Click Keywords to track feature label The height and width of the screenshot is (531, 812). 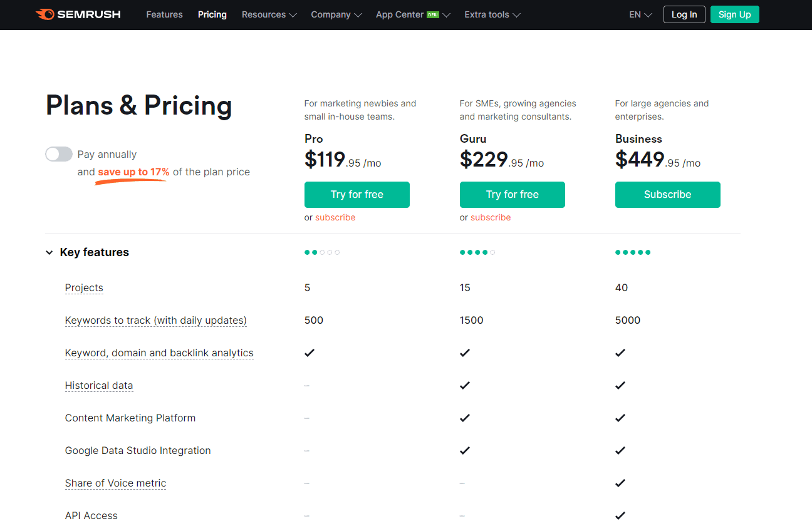156,321
